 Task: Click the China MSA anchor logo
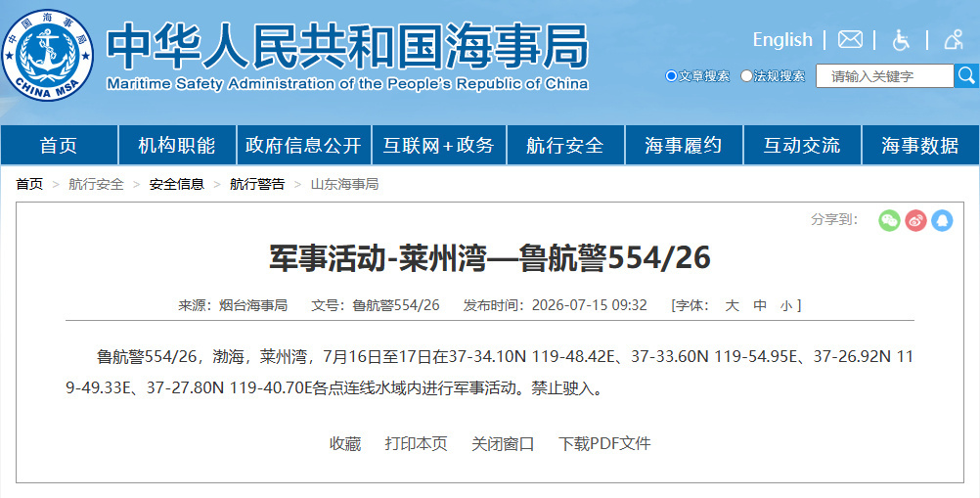[48, 55]
